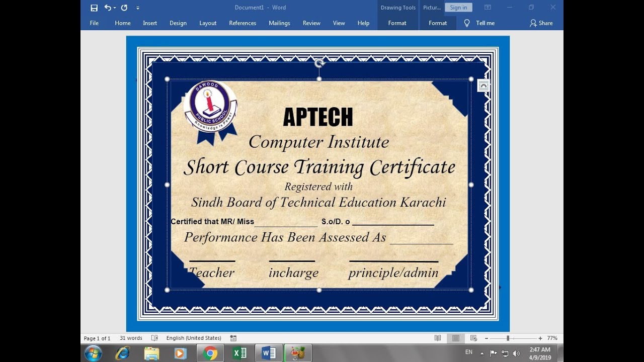644x362 pixels.
Task: Click the APTECH heading text
Action: [x=318, y=117]
